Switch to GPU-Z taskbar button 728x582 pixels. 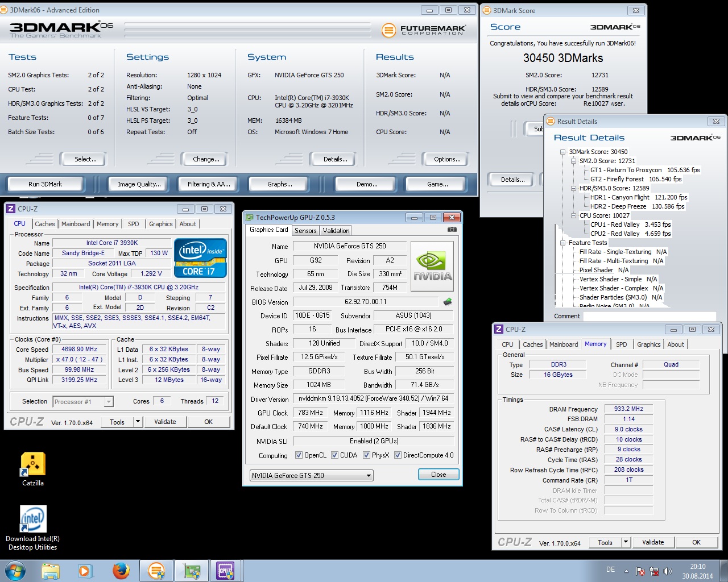(191, 571)
